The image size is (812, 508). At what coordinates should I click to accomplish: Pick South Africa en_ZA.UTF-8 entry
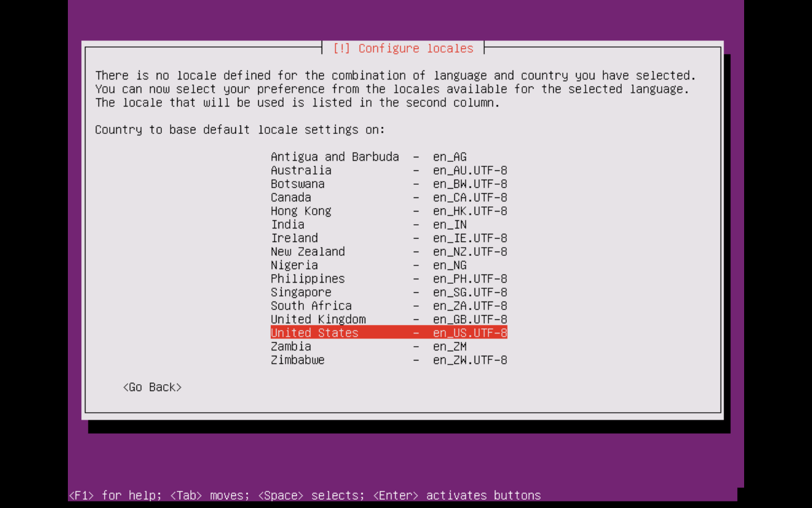tap(389, 306)
